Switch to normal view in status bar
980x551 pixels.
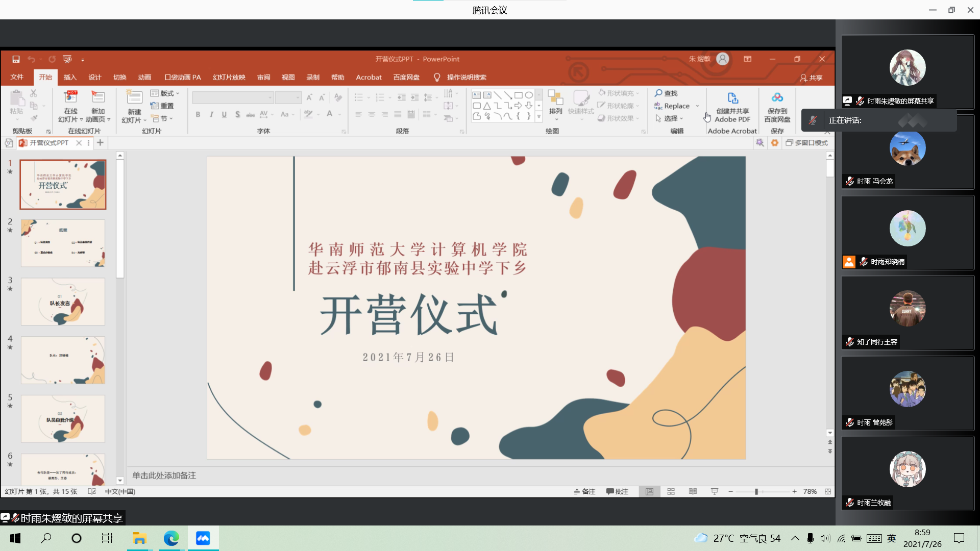(649, 491)
